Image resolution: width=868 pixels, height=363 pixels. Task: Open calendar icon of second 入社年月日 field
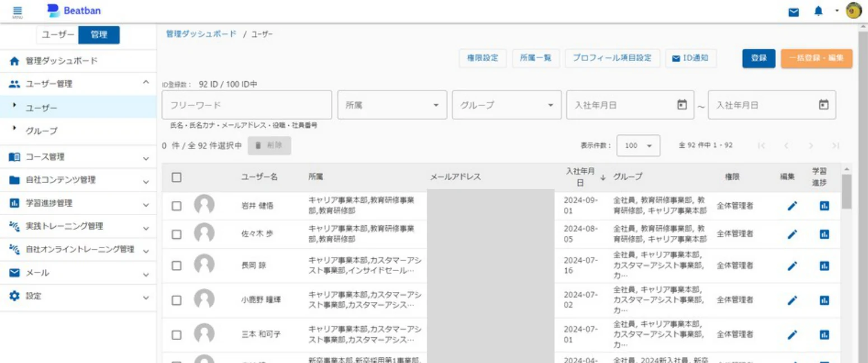click(823, 105)
